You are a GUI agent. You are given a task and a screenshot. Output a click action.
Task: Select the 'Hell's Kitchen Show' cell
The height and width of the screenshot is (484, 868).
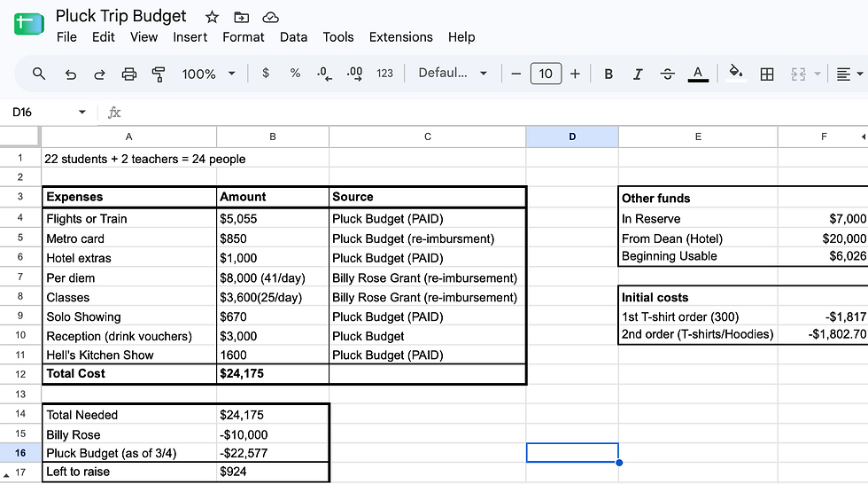(x=129, y=355)
